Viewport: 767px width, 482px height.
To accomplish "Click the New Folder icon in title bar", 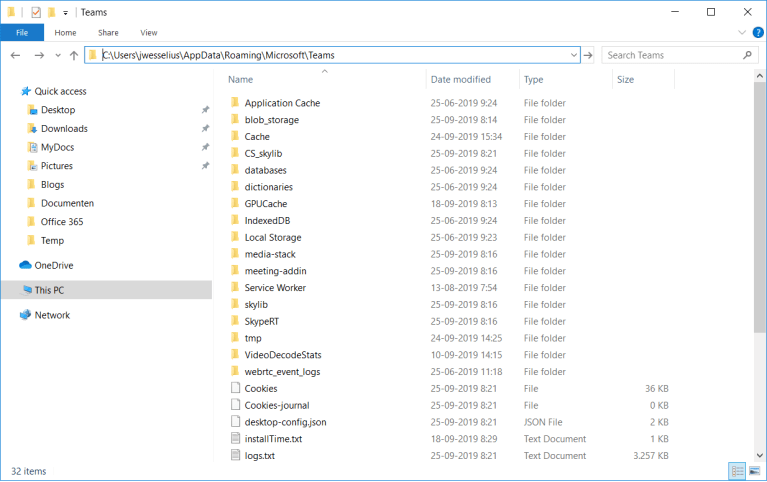I will 51,12.
